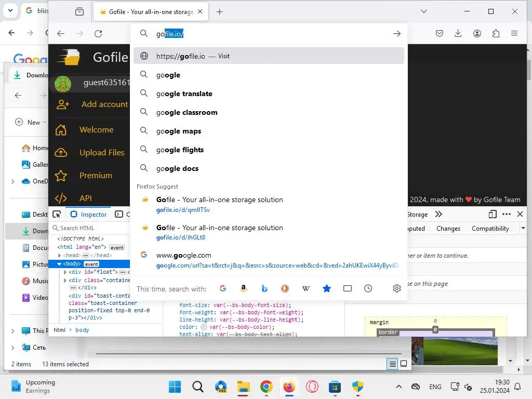Search bookmarks via star icon
This screenshot has height=399, width=532.
coord(327,288)
